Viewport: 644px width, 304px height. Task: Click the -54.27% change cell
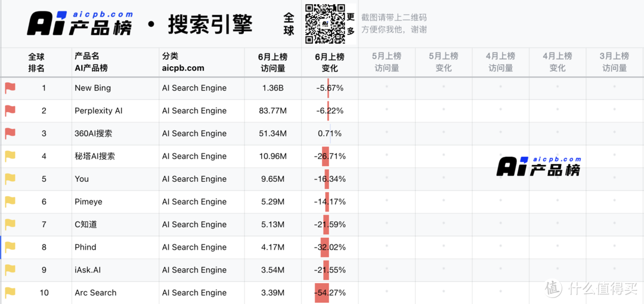pos(330,293)
